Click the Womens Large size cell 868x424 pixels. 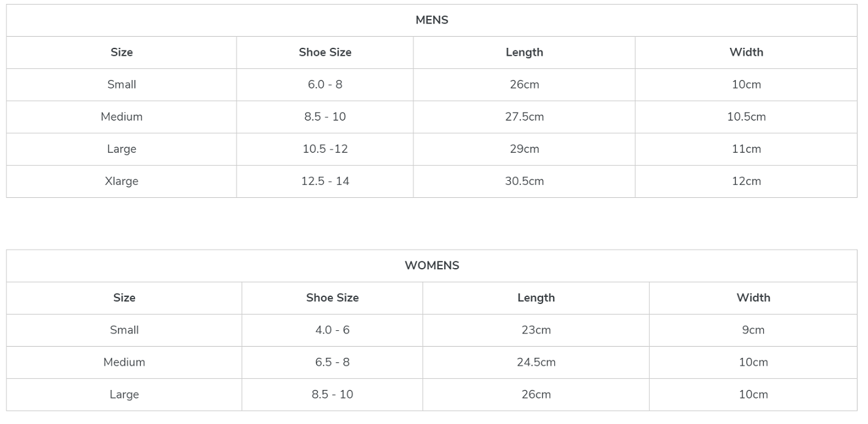[x=124, y=395]
